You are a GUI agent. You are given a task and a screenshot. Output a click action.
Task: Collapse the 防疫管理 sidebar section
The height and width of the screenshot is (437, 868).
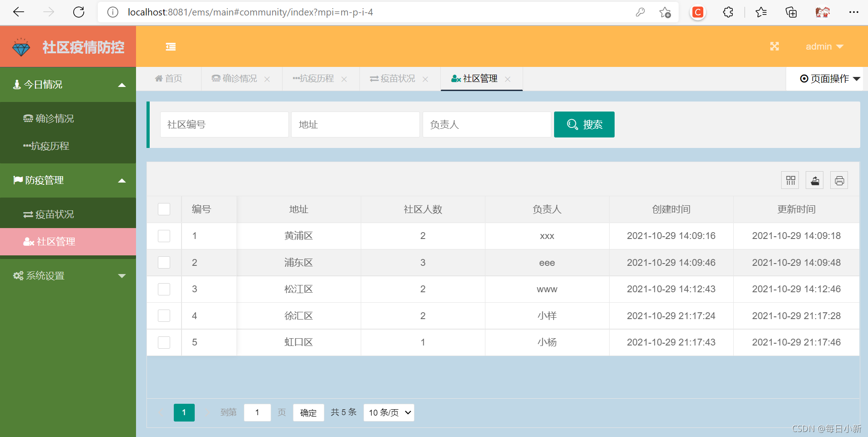[68, 180]
